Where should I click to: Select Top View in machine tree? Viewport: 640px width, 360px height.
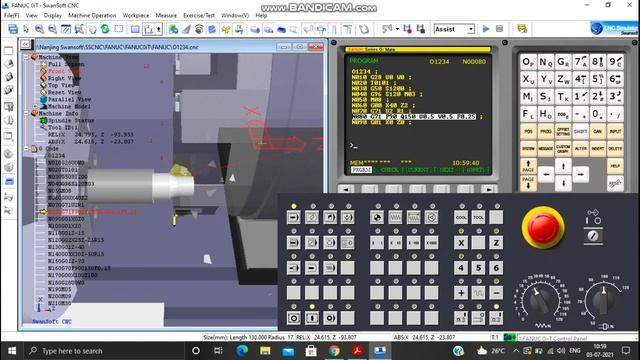point(61,85)
